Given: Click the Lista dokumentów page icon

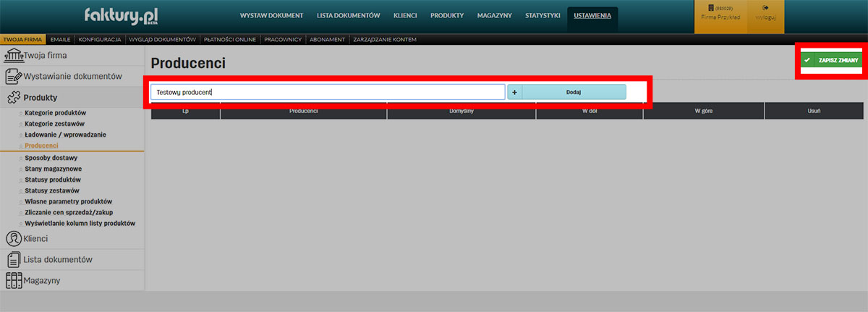Looking at the screenshot, I should 13,259.
